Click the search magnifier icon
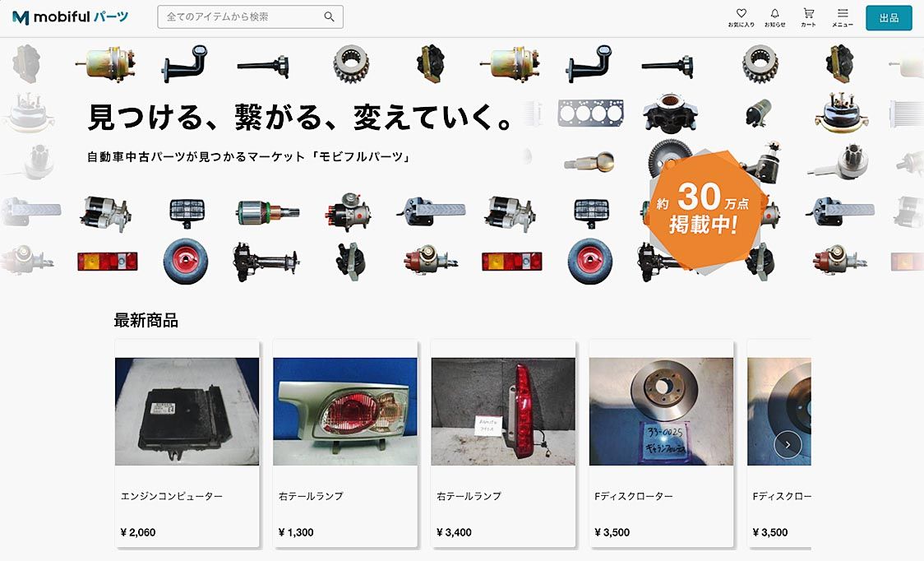Viewport: 924px width, 561px height. pyautogui.click(x=330, y=17)
